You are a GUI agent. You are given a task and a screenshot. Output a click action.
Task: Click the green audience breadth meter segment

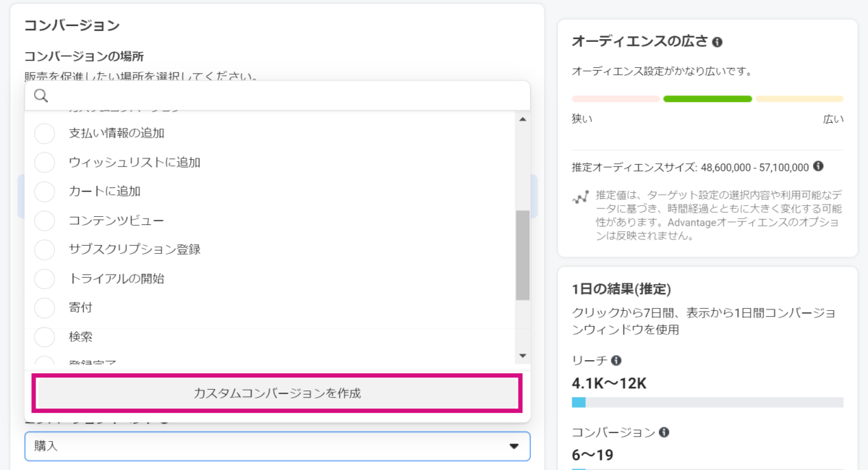pos(707,99)
